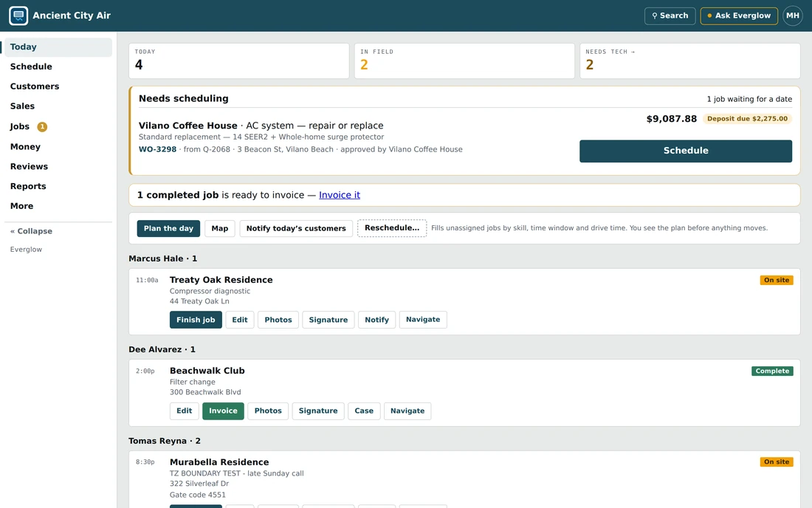Capture Signature for Treaty Oak Residence
Image resolution: width=812 pixels, height=508 pixels.
pyautogui.click(x=328, y=320)
